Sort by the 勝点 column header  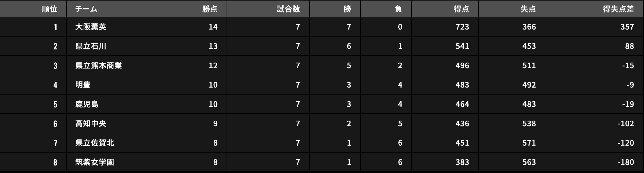pyautogui.click(x=210, y=9)
